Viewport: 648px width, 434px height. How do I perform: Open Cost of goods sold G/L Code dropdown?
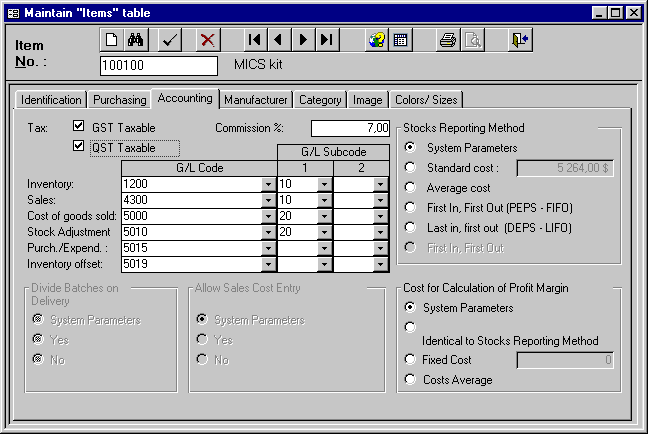tap(267, 216)
